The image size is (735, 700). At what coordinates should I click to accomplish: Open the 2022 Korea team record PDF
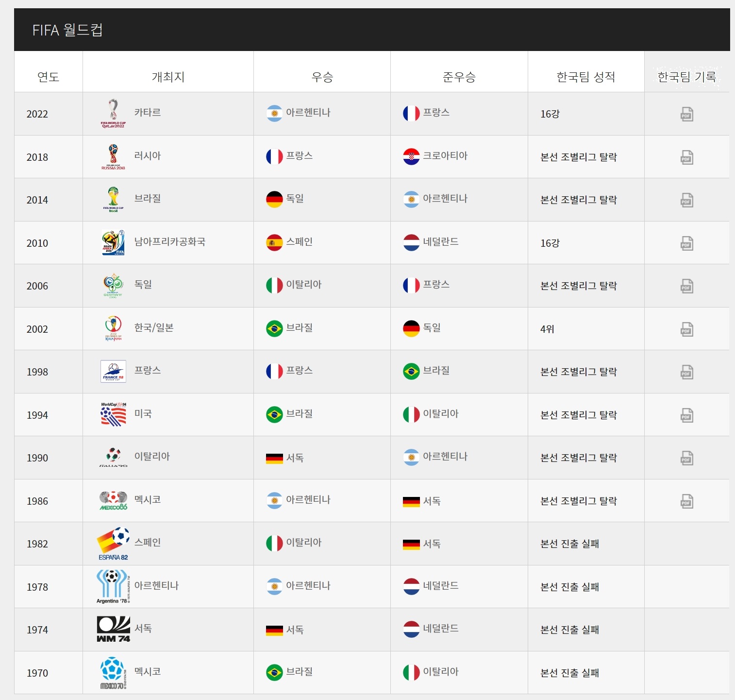[x=686, y=114]
